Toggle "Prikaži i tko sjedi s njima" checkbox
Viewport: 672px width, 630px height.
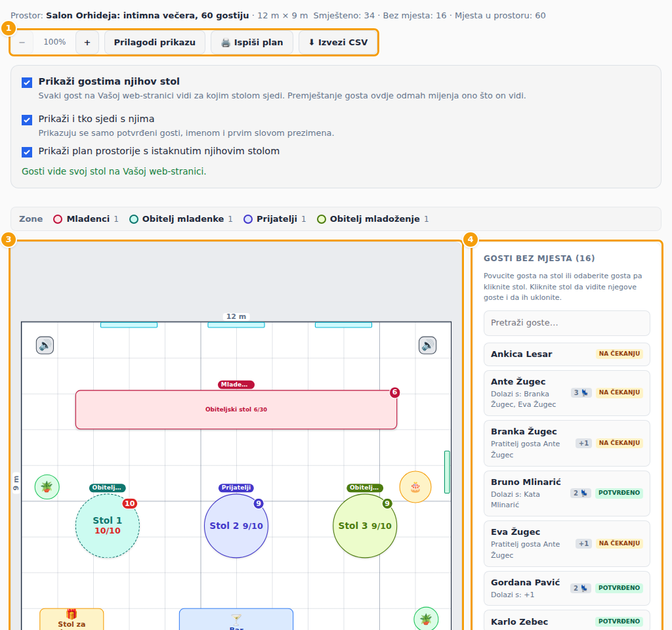click(x=27, y=119)
